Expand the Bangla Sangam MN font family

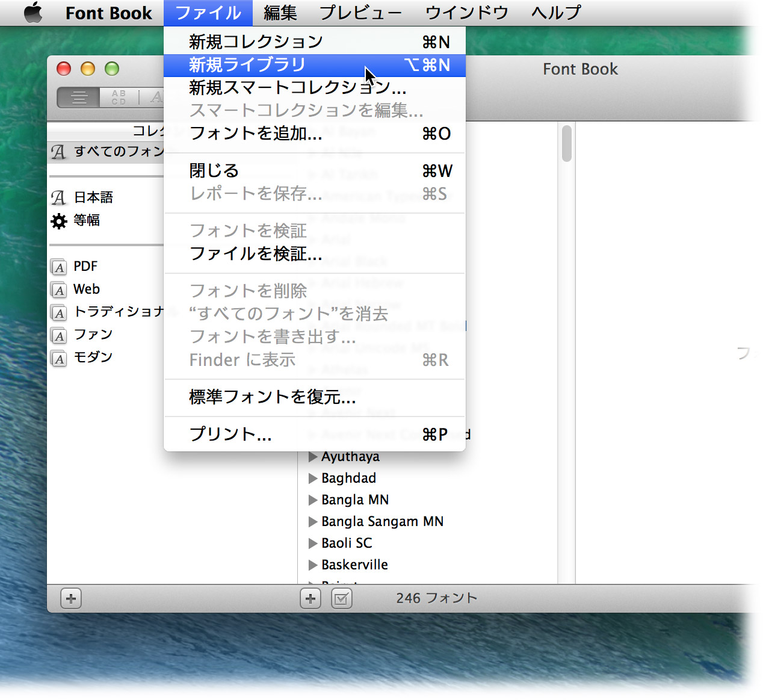tap(313, 522)
